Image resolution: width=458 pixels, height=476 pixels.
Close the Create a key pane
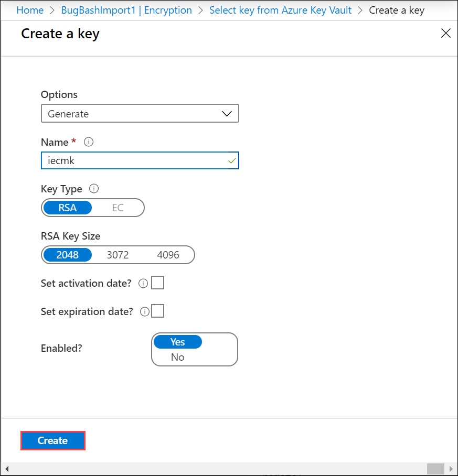point(446,33)
